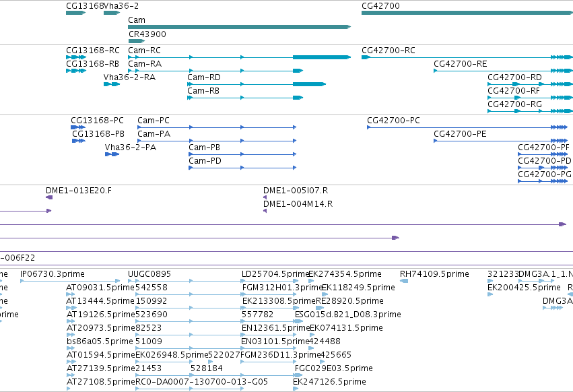Click the DME1-005I07.R feature
This screenshot has width=573, height=392.
tap(265, 197)
